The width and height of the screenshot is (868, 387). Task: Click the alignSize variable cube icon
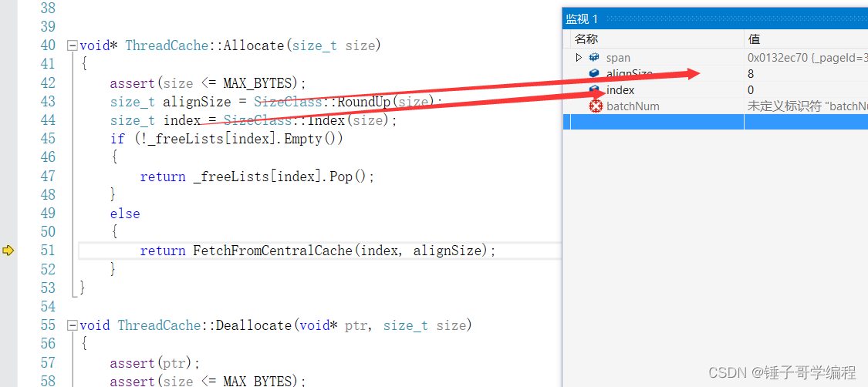click(595, 73)
